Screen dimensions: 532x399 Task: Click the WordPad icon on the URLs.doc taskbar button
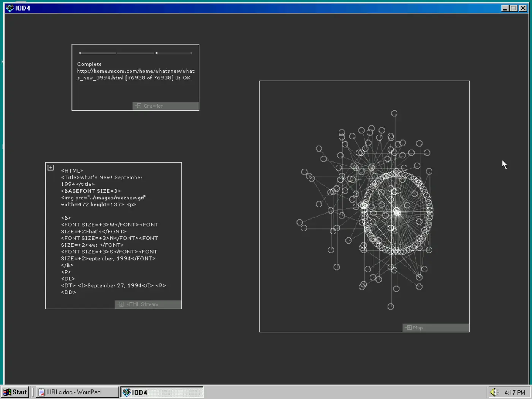[x=41, y=392]
